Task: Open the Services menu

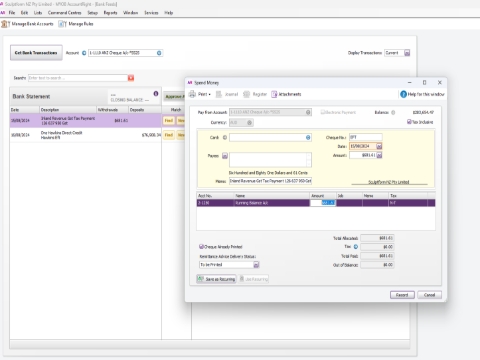Action: (151, 13)
